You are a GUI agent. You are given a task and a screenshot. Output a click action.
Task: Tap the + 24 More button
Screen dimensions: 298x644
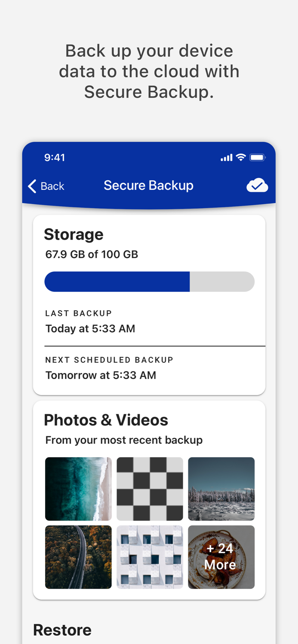pyautogui.click(x=221, y=557)
